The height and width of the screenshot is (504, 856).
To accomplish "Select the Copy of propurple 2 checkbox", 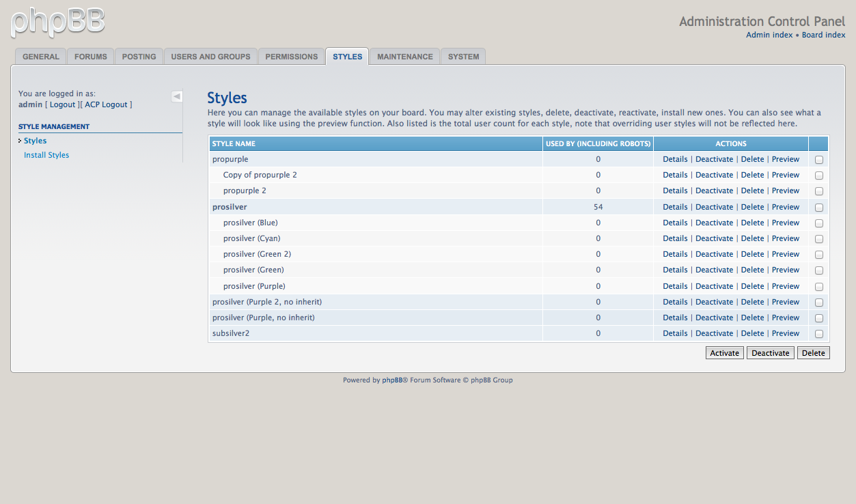I will [819, 176].
